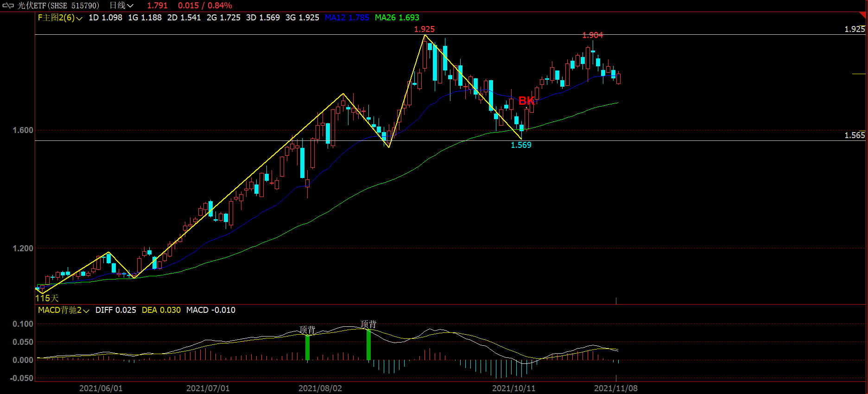Click the 1.565 label on right price axis
This screenshot has width=868, height=394.
pyautogui.click(x=855, y=135)
